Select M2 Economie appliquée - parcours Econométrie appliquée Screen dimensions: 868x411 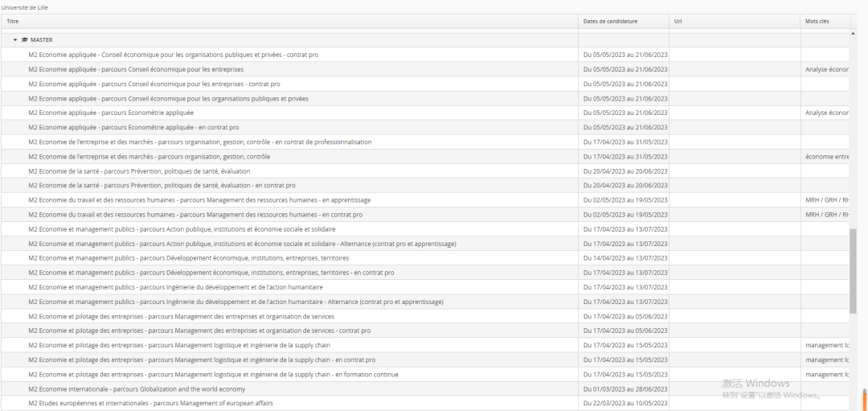point(111,113)
